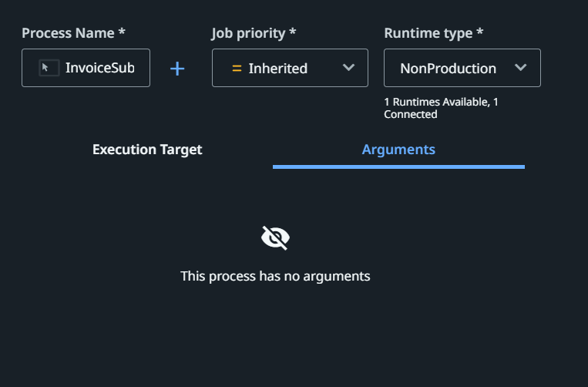Click the crossed-out eye no-arguments icon
588x387 pixels.
[x=275, y=237]
